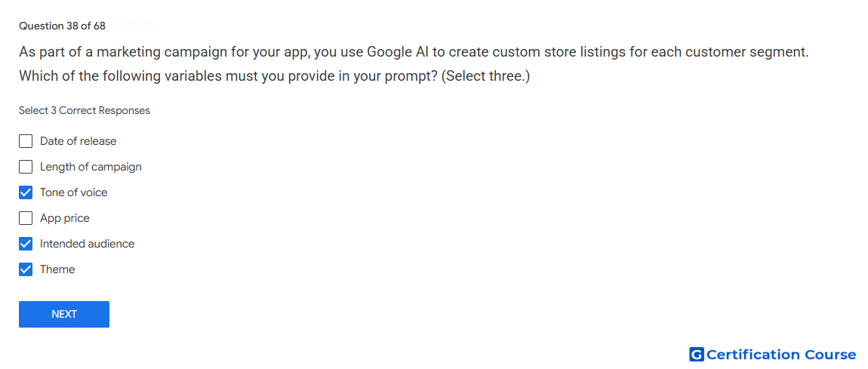Viewport: 868px width, 369px height.
Task: Choose the 'App price' option label
Action: [65, 219]
